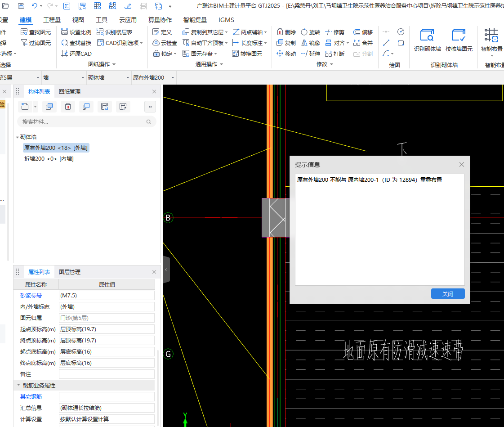Click 起点顶标高 value 层顶标高(19.7)
The image size is (504, 427).
tap(107, 329)
